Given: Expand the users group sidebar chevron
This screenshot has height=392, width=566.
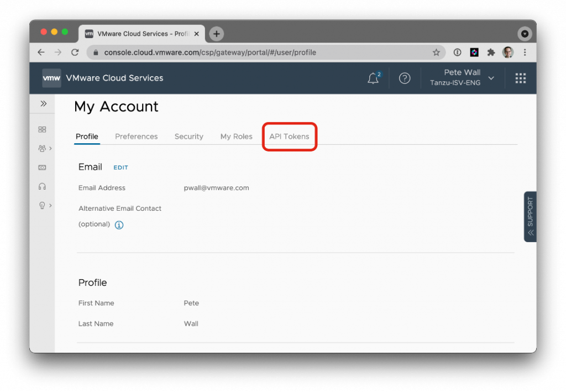Looking at the screenshot, I should point(50,148).
